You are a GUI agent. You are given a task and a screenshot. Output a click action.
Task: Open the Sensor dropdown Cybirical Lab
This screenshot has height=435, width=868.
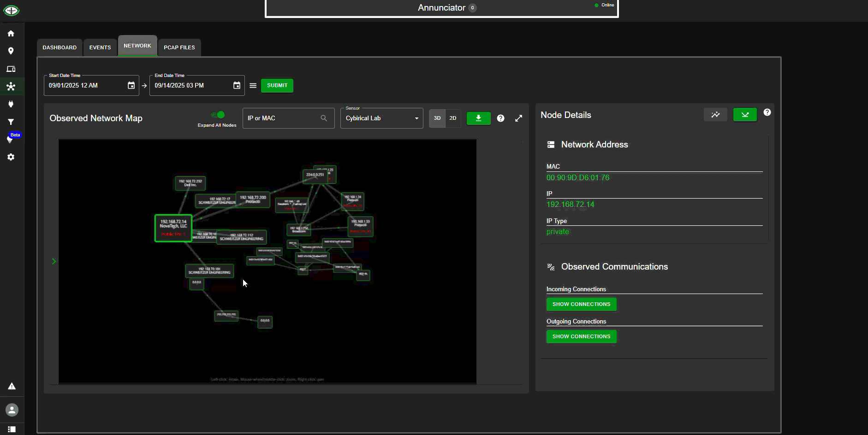coord(381,118)
